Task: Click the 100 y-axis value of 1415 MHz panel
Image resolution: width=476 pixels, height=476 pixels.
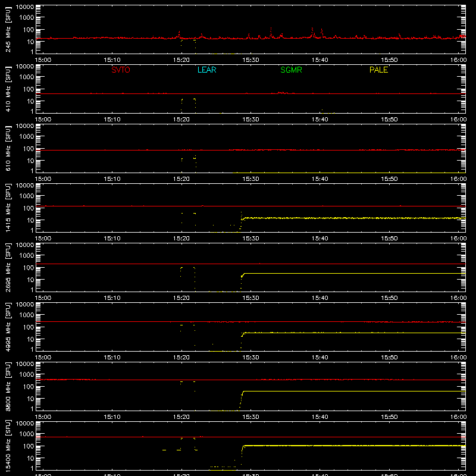Action: pyautogui.click(x=29, y=208)
